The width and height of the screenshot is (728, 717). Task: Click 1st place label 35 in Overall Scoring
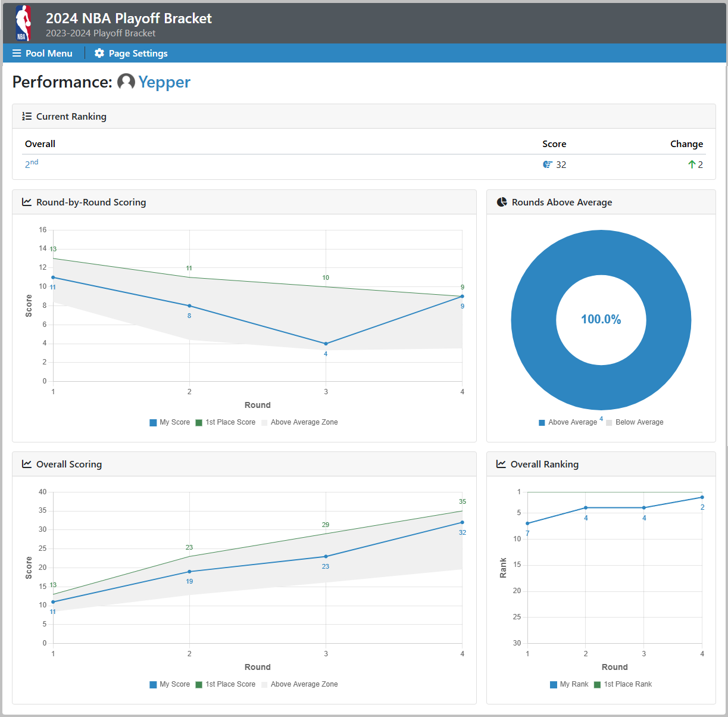463,501
